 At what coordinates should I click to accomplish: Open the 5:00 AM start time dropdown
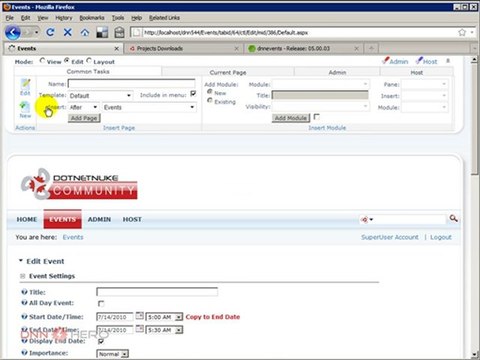click(x=164, y=317)
